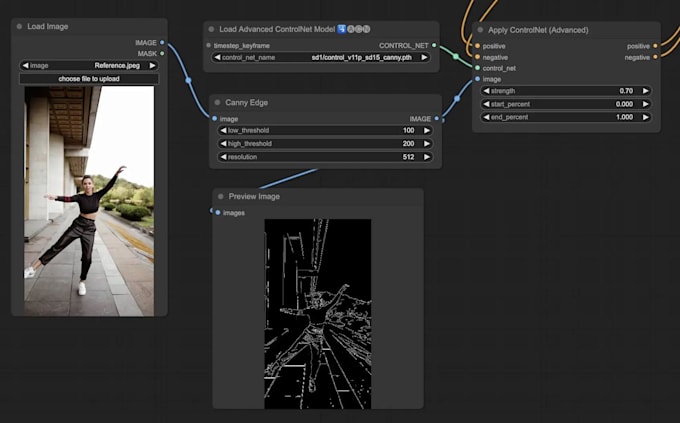Collapse the Canny Edge node using its title dot

pyautogui.click(x=217, y=102)
